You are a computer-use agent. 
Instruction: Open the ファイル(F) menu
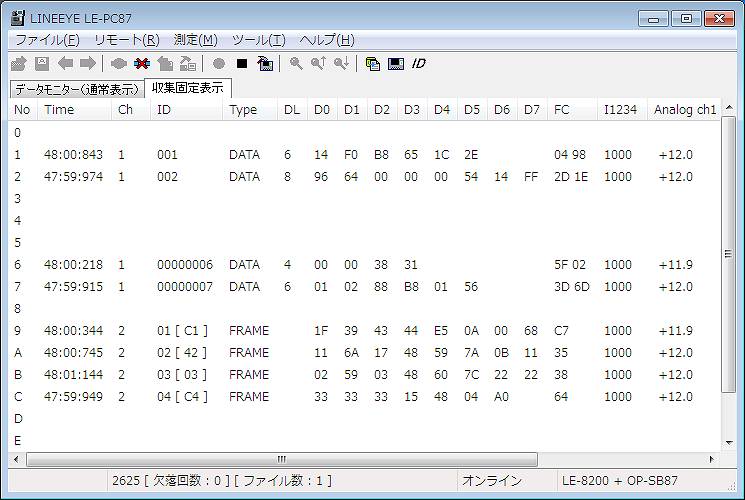tap(47, 40)
